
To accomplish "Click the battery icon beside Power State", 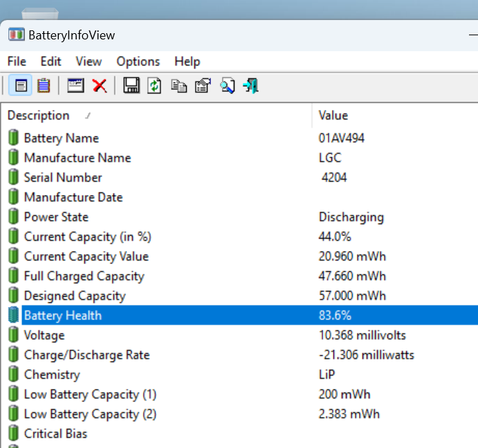I will [13, 216].
